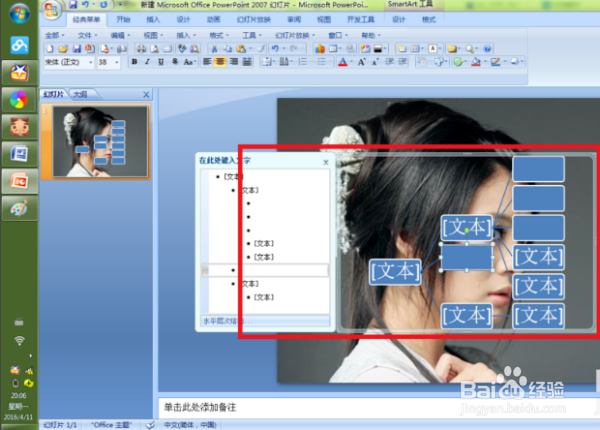600x430 pixels.
Task: Toggle Align Left
Action: (x=207, y=62)
